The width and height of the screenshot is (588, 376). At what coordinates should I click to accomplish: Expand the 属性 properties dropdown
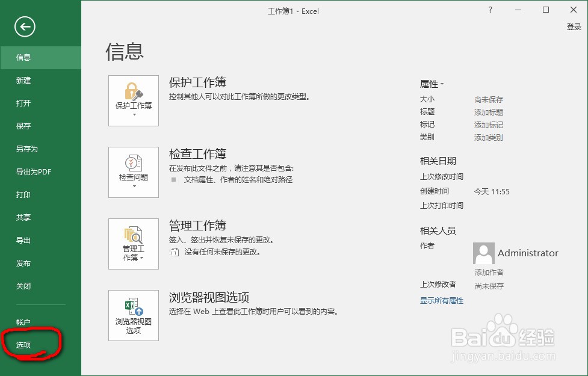coord(432,84)
